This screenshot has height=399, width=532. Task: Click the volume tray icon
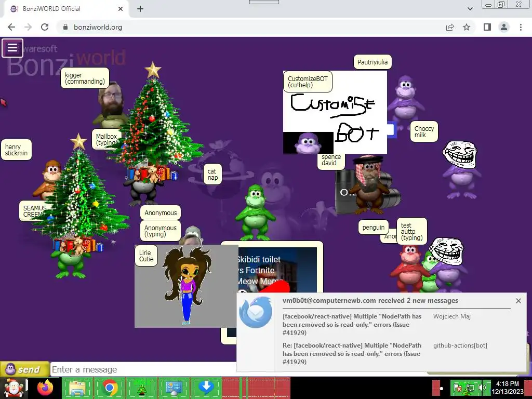(482, 388)
